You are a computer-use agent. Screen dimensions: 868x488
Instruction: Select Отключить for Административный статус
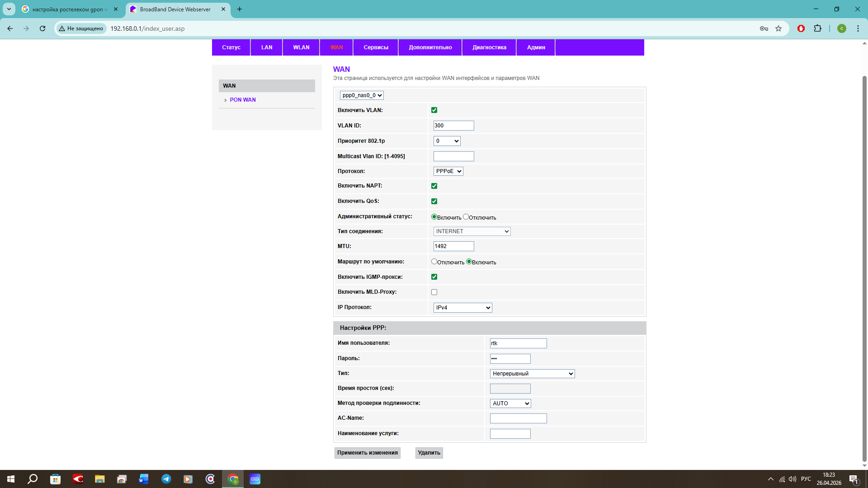click(466, 217)
